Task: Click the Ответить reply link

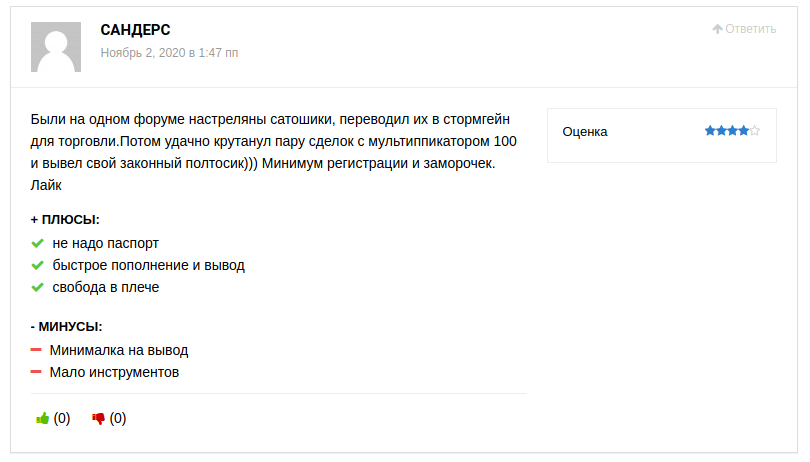Action: pyautogui.click(x=751, y=29)
